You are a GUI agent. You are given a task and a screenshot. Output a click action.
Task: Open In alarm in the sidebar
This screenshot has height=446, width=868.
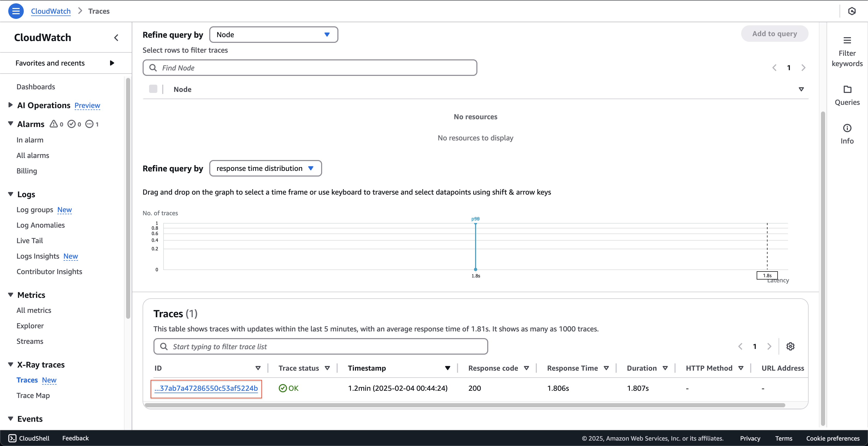tap(30, 140)
